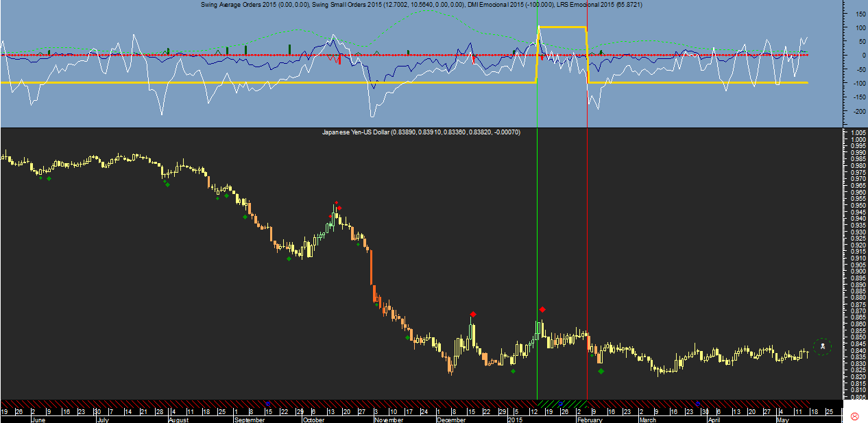Click the 2015 year label on date axis

point(516,420)
